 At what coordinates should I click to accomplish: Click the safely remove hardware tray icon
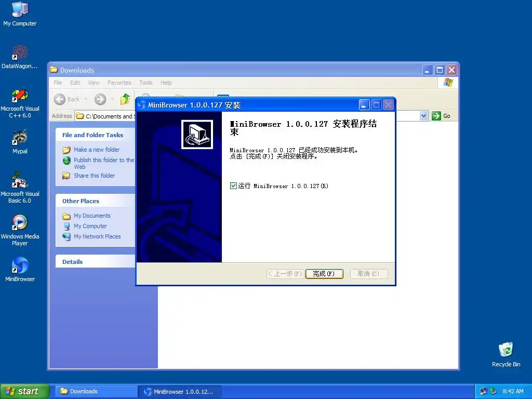[494, 392]
